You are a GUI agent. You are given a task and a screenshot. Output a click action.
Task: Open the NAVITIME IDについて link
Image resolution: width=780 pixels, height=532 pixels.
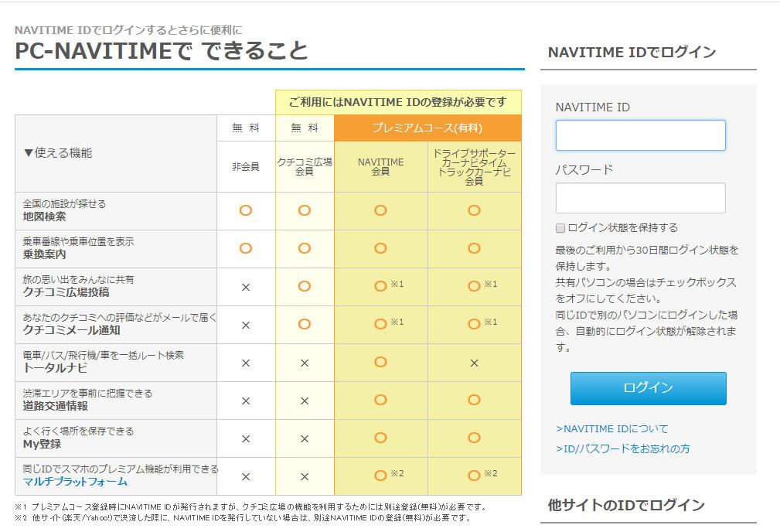(611, 428)
